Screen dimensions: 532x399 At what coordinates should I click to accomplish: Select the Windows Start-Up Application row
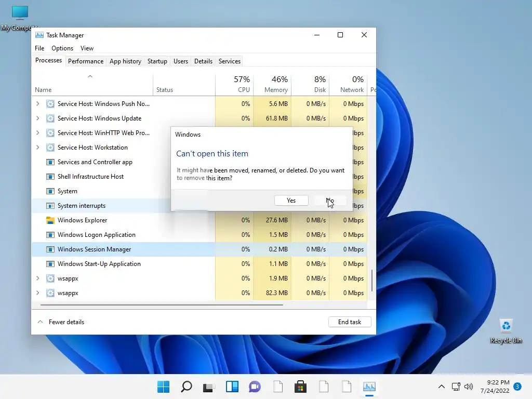pyautogui.click(x=199, y=264)
